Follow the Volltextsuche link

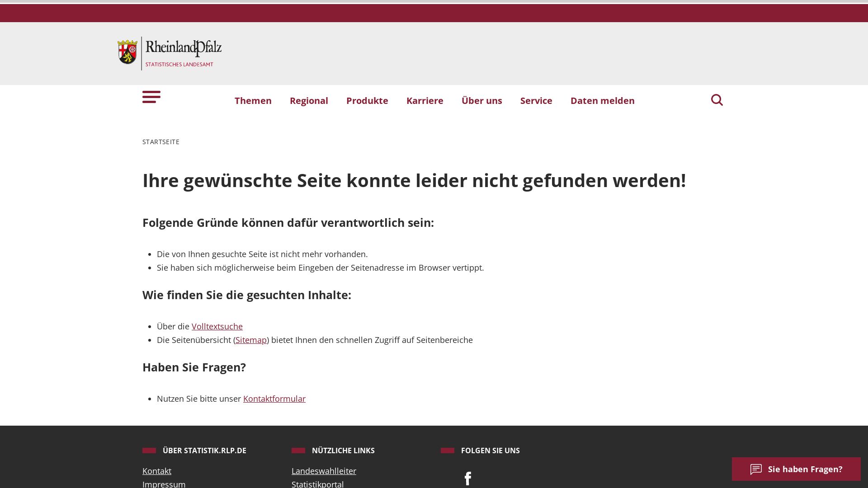[217, 326]
